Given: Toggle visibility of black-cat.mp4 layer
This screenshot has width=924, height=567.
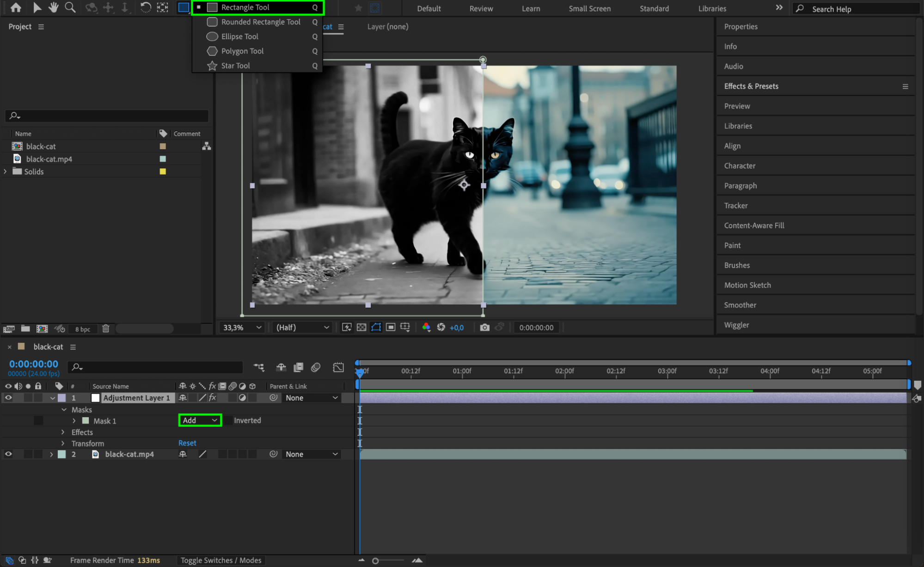Looking at the screenshot, I should (8, 454).
